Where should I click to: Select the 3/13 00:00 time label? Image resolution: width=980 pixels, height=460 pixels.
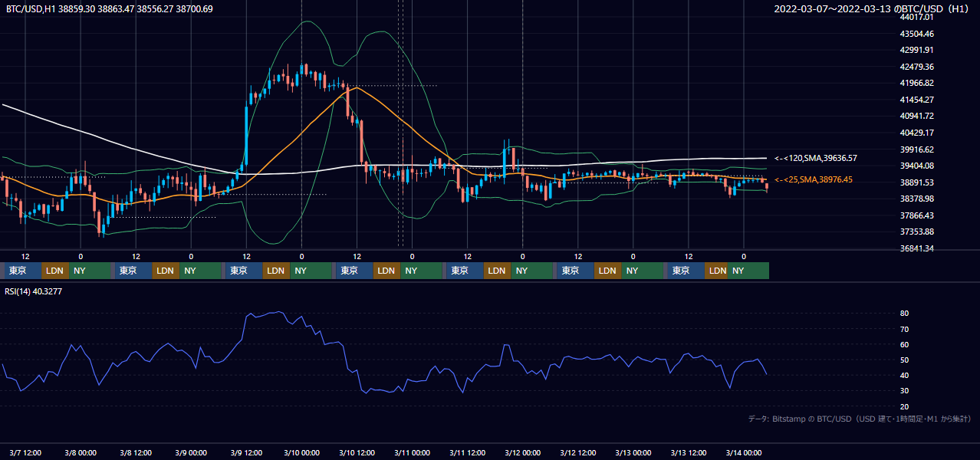pyautogui.click(x=633, y=452)
